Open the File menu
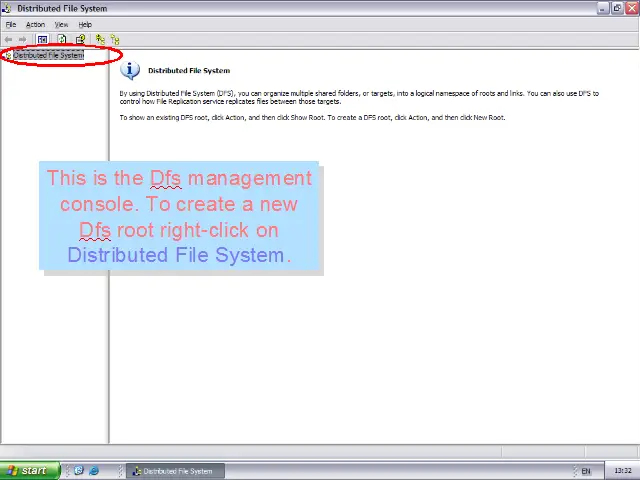The height and width of the screenshot is (480, 640). [x=11, y=24]
